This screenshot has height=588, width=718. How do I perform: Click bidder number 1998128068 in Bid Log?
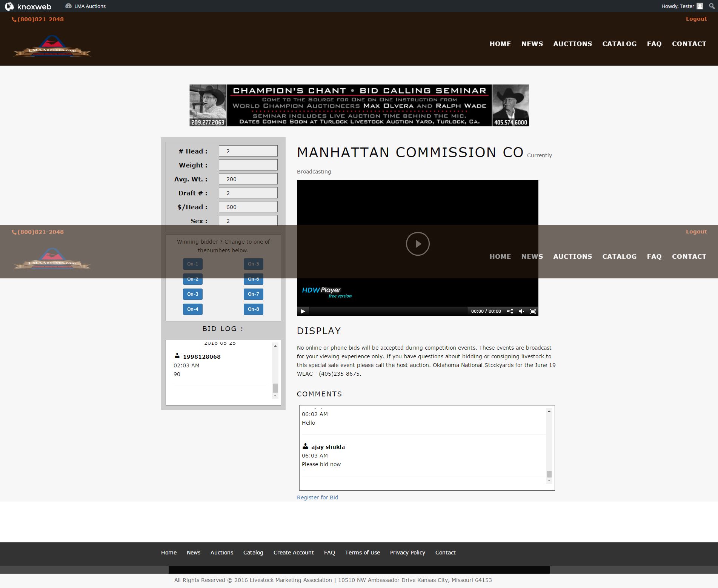(x=202, y=357)
